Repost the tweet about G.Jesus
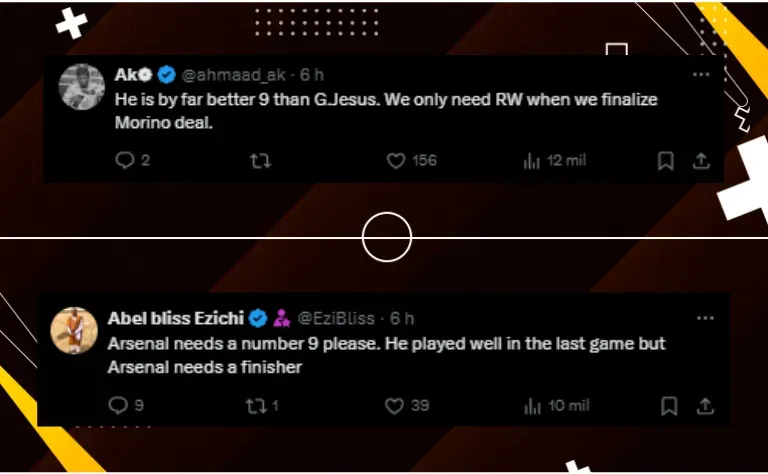 point(260,161)
